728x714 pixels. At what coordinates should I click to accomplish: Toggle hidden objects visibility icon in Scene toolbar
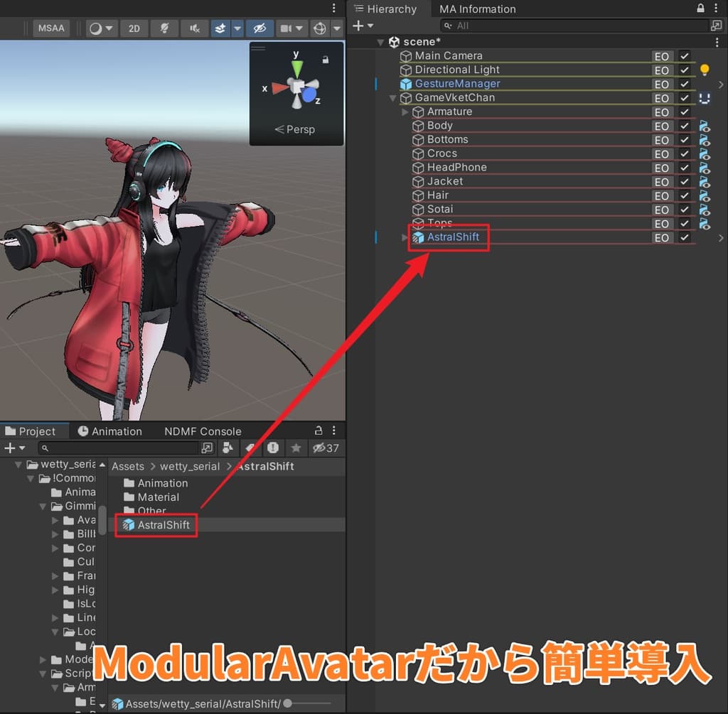tap(259, 28)
